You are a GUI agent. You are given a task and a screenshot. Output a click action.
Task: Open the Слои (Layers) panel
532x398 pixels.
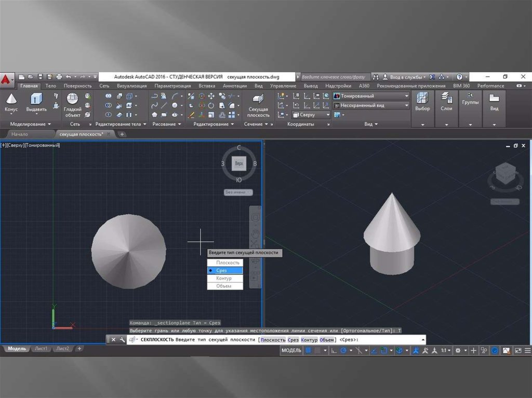coord(446,101)
